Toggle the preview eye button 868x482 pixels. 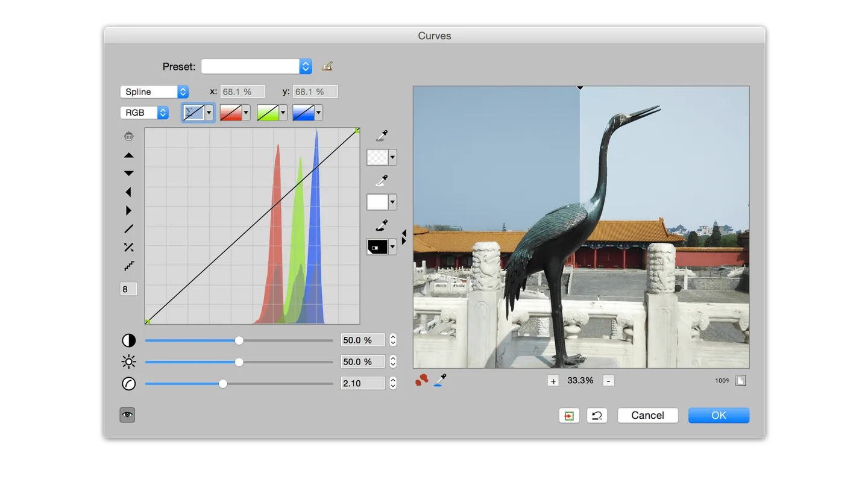click(127, 415)
